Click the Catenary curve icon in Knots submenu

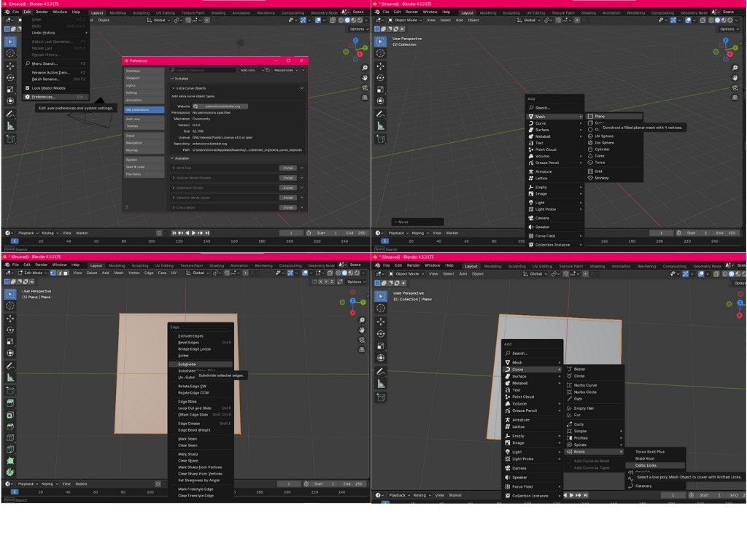coord(630,486)
